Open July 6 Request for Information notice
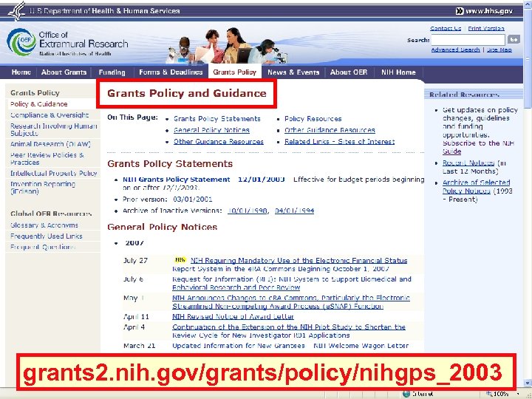Viewport: 532px width, 399px height. (x=292, y=283)
